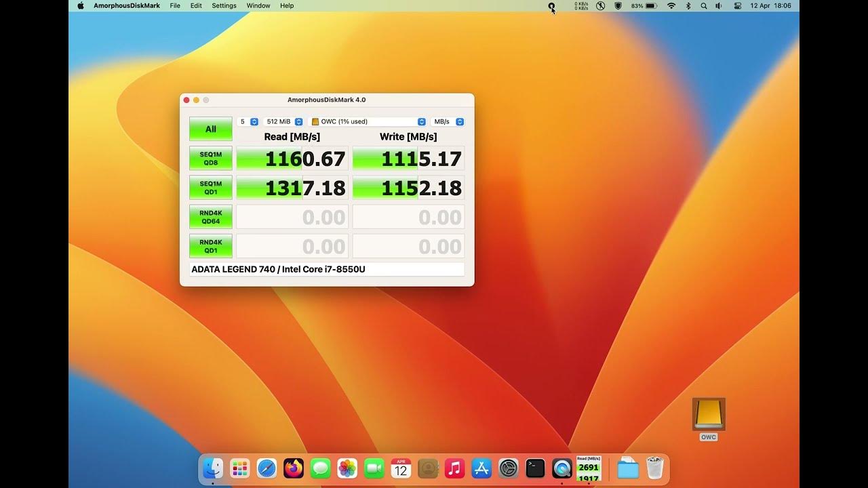Screen dimensions: 868x488
Task: Open the Downloads folder in Dock
Action: coord(628,468)
